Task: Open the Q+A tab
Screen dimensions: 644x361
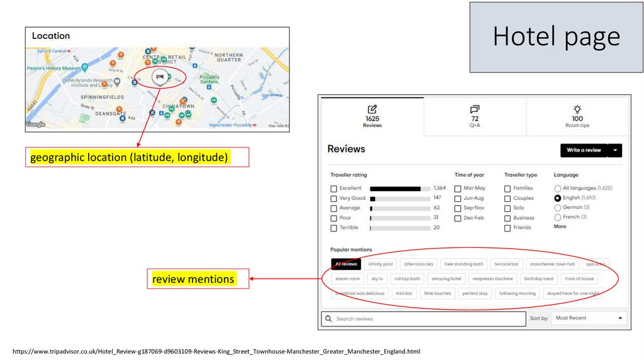Action: pyautogui.click(x=475, y=116)
